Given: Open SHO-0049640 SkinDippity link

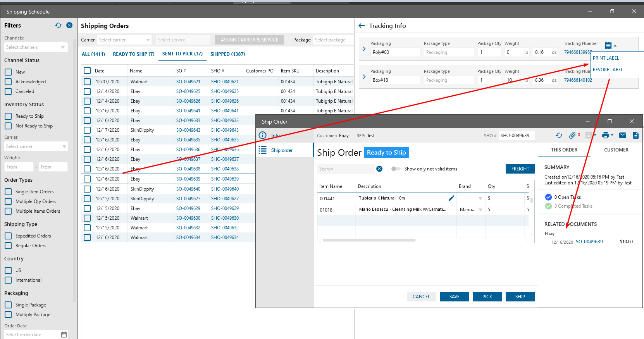Looking at the screenshot, I should click(225, 189).
